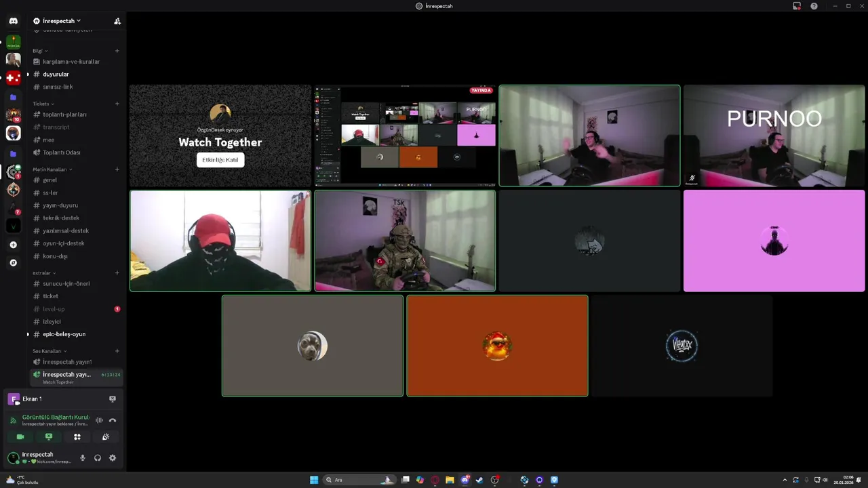Disconnect from voice with the hang-up icon

point(113,420)
